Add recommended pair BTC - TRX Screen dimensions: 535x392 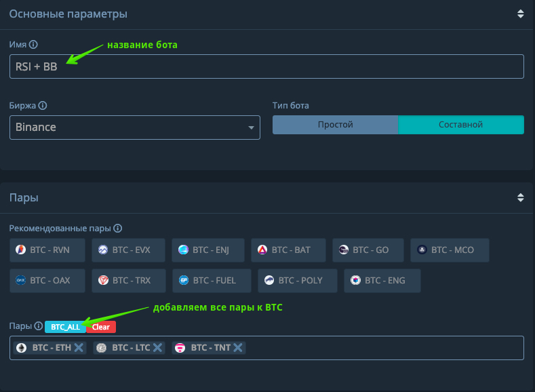(127, 280)
